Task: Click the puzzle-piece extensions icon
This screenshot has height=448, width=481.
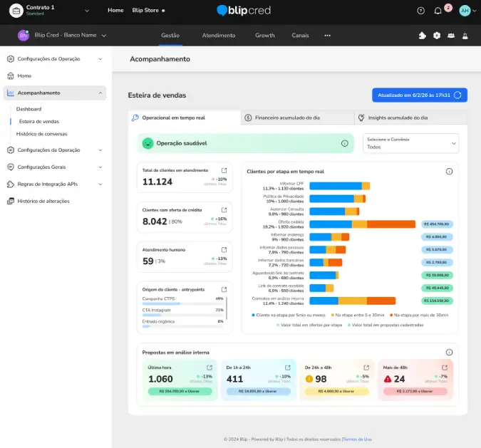Action: (423, 36)
